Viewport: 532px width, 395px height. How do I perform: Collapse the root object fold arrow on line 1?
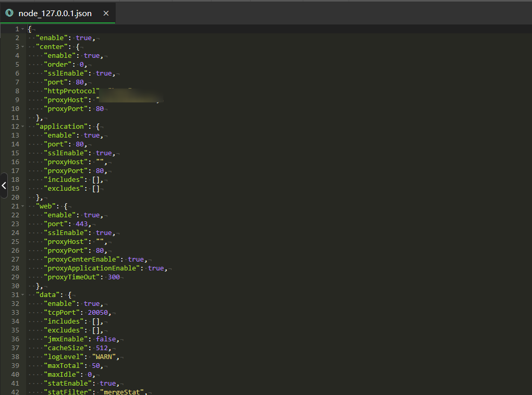point(23,29)
